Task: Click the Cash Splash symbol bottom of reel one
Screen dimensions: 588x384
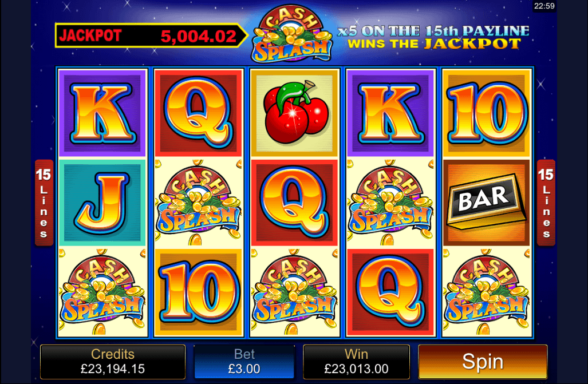Action: (x=102, y=292)
